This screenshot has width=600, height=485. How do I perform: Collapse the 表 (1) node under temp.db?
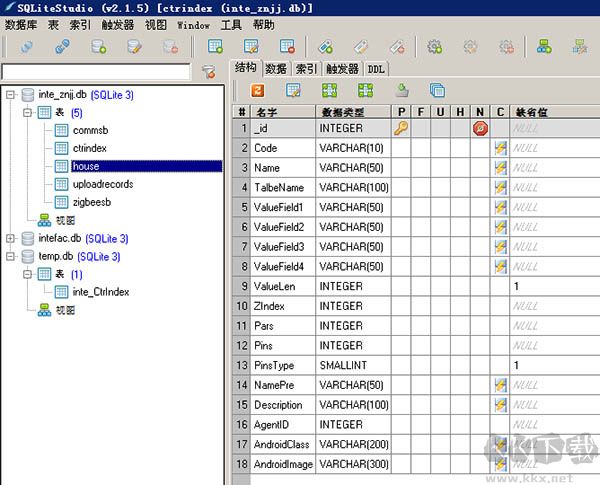tap(28, 274)
